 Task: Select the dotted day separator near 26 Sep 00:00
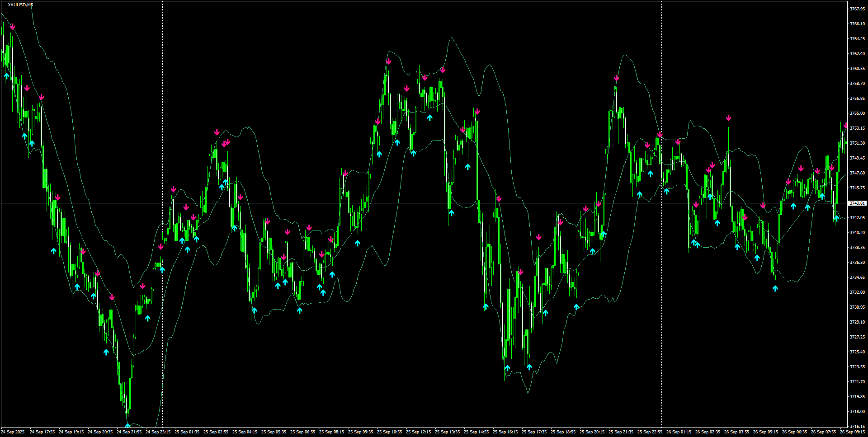click(661, 226)
